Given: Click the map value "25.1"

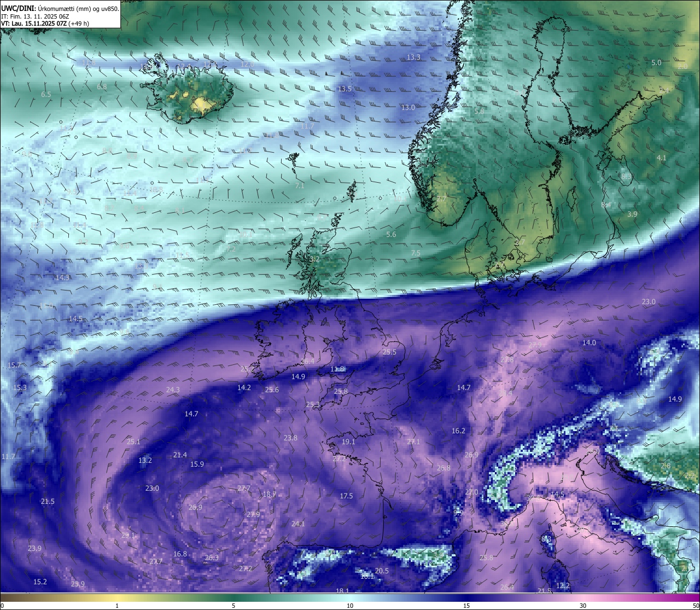Looking at the screenshot, I should [133, 442].
